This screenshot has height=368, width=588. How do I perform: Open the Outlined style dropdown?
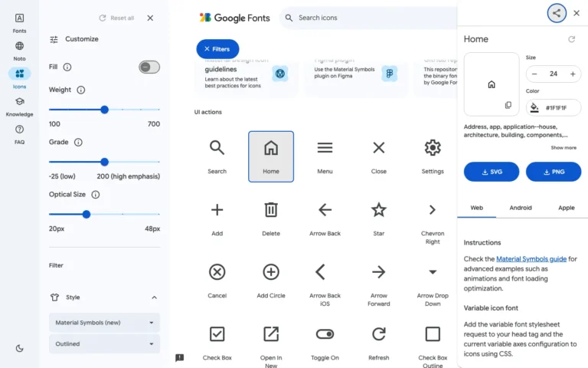(x=104, y=344)
